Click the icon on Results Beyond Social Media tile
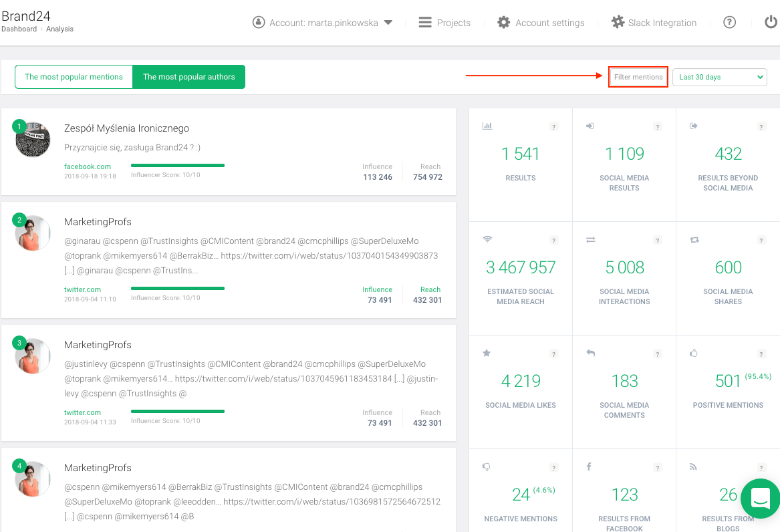Image resolution: width=780 pixels, height=532 pixels. [693, 126]
